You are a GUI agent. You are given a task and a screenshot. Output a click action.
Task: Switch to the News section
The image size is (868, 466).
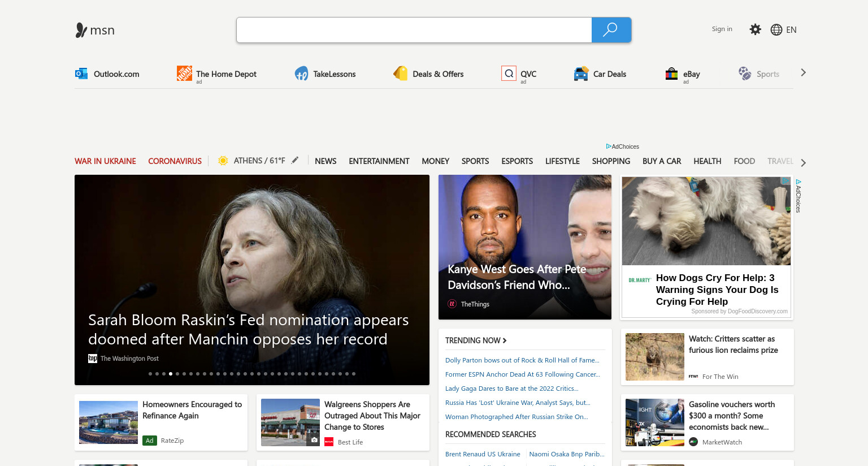pos(325,161)
